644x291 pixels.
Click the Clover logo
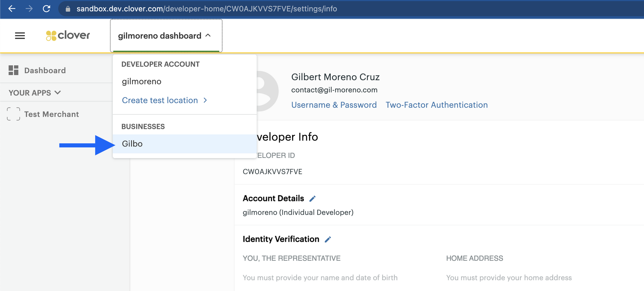[68, 35]
